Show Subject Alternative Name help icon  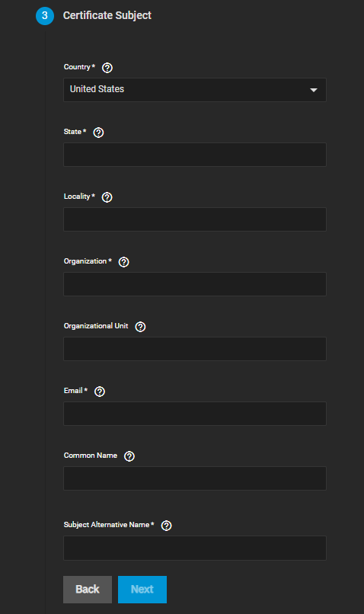coord(166,526)
